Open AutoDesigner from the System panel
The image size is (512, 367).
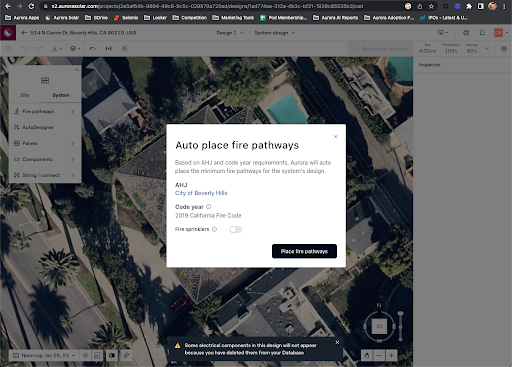click(x=45, y=127)
